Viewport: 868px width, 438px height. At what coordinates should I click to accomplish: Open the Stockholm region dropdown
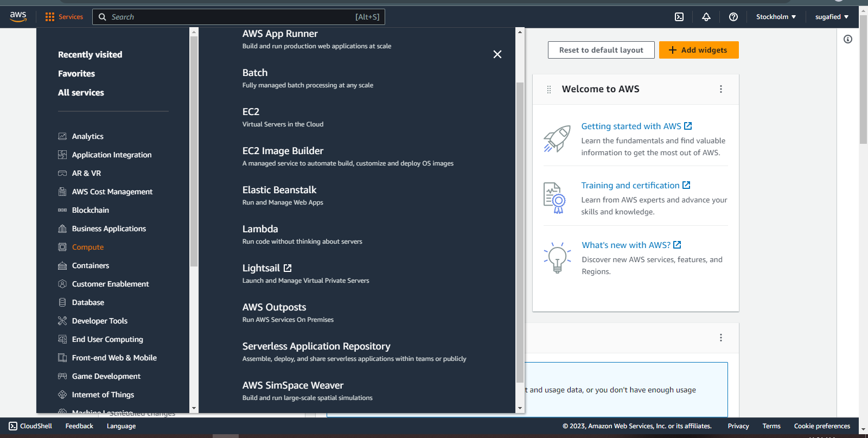776,17
